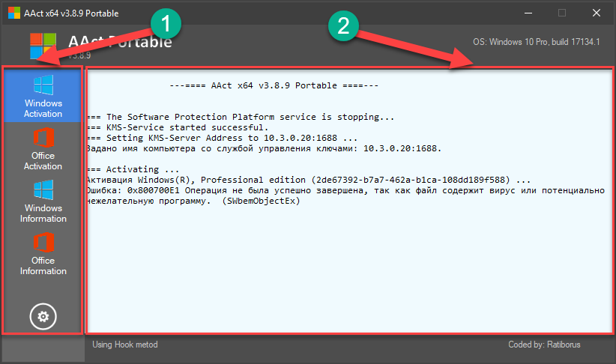The image size is (616, 364).
Task: Click the 'Coded by: Ratiborus' text
Action: coord(544,345)
